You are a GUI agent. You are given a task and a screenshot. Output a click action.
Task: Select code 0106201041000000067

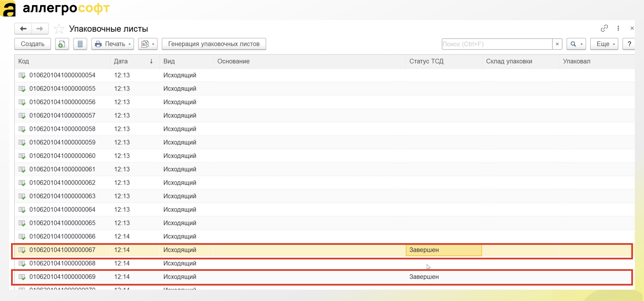[63, 250]
